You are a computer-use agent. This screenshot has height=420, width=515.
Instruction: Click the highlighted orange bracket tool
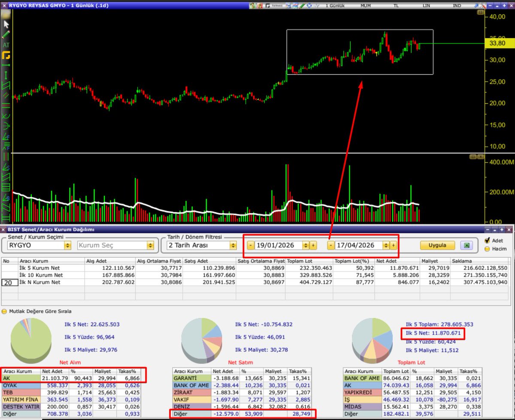click(x=6, y=55)
